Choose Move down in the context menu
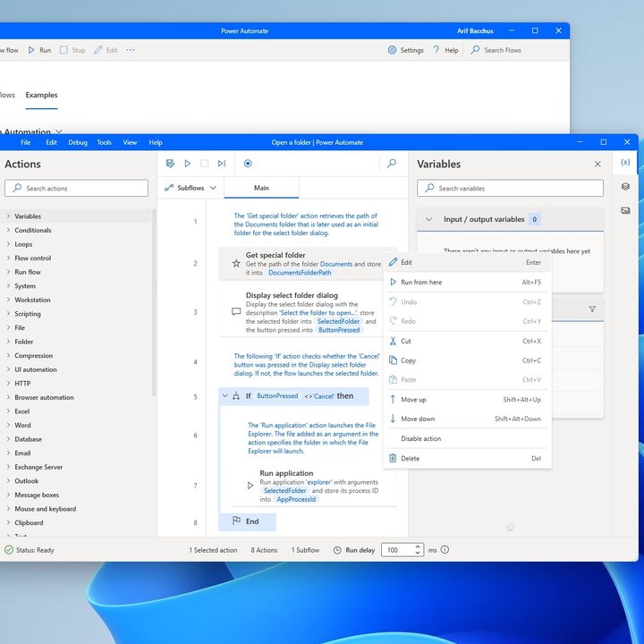The height and width of the screenshot is (644, 644). (467, 419)
